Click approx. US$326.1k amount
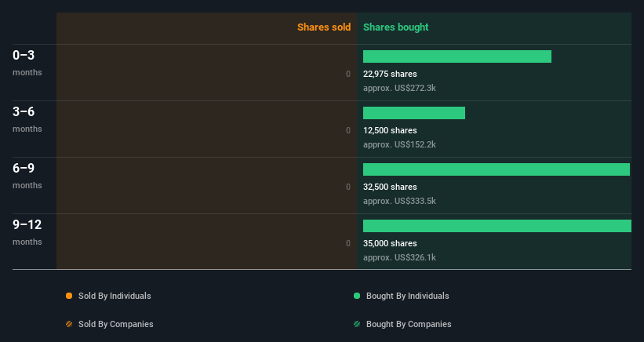Image resolution: width=644 pixels, height=342 pixels. [399, 257]
